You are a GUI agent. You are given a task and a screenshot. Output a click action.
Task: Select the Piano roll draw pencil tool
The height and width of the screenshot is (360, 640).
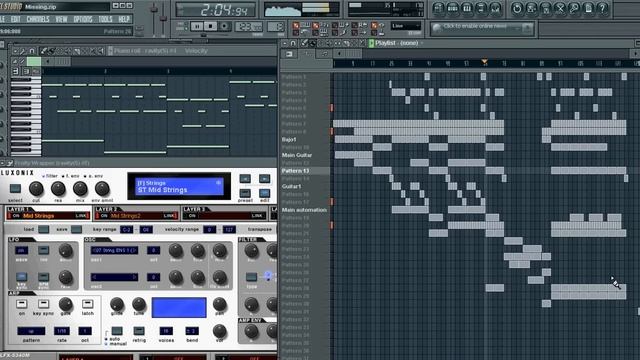pyautogui.click(x=43, y=51)
